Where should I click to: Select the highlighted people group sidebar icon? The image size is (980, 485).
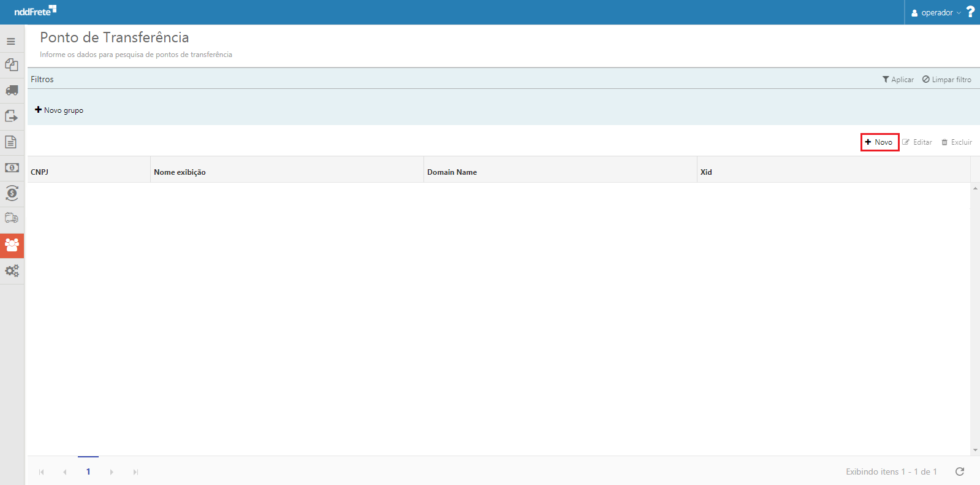tap(12, 245)
